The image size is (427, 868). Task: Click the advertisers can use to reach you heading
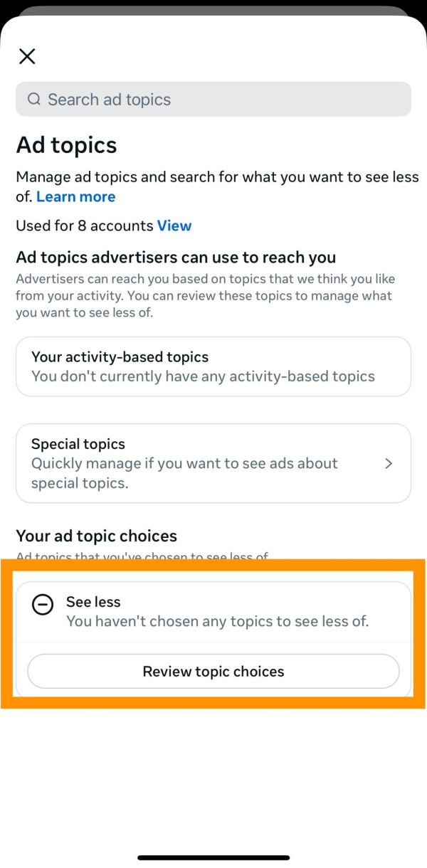[x=176, y=257]
